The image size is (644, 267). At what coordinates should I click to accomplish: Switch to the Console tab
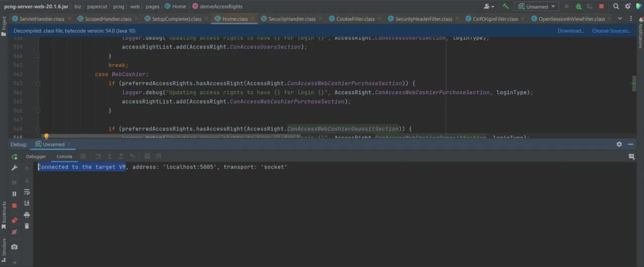pyautogui.click(x=64, y=157)
